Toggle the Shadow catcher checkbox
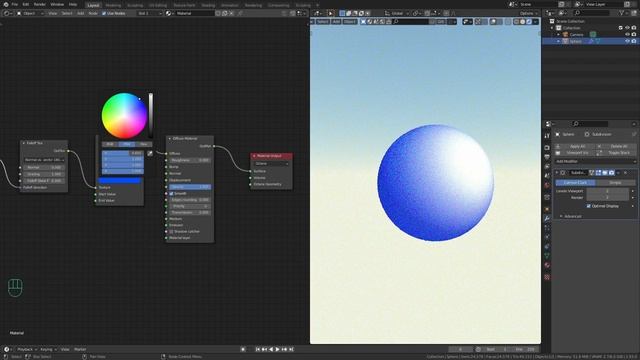Screen dimensions: 640x360 [x=171, y=231]
